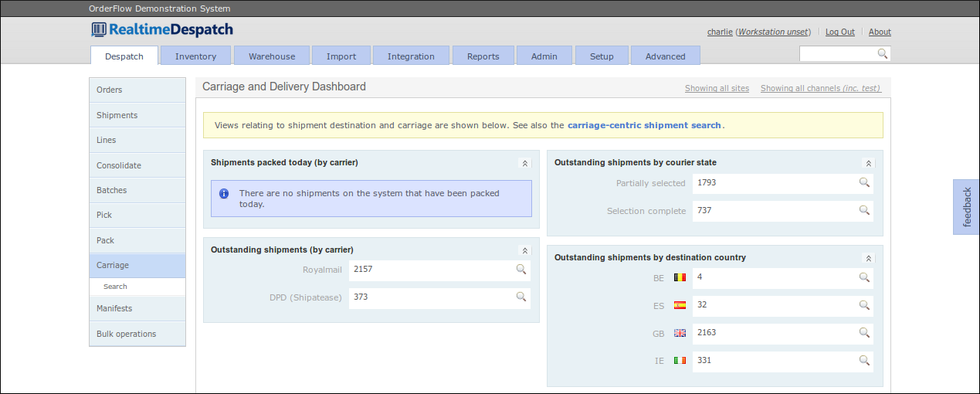Image resolution: width=980 pixels, height=394 pixels.
Task: Go to the Import tab
Action: pos(341,56)
